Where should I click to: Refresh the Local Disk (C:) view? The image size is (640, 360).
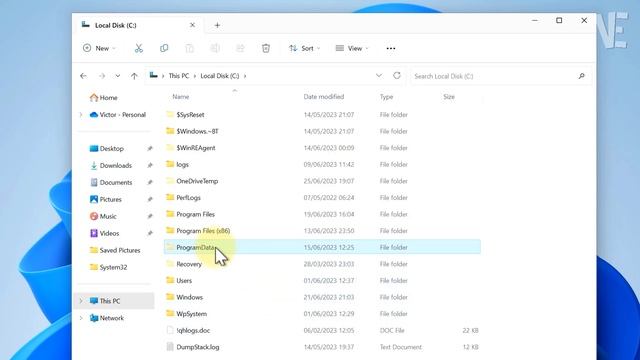(x=397, y=76)
